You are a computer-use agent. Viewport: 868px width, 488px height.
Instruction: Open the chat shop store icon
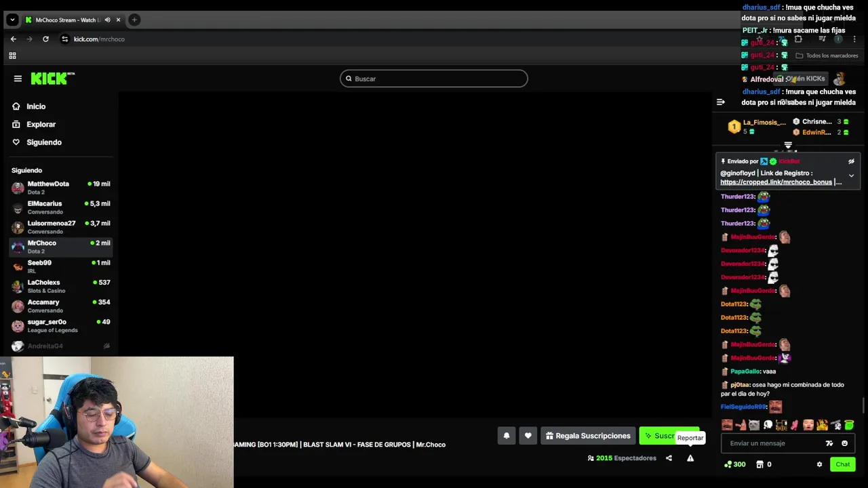point(759,464)
